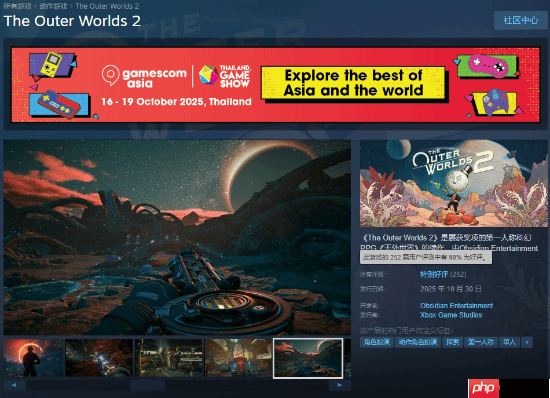Image resolution: width=550 pixels, height=398 pixels.
Task: Select the fourth thumbnail with red structure
Action: [238, 358]
